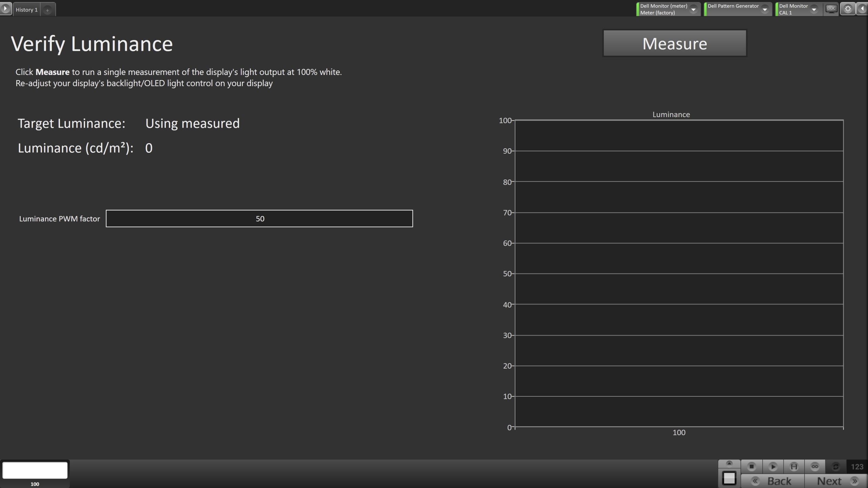Select the History 1 tab
The height and width of the screenshot is (488, 868).
(26, 10)
